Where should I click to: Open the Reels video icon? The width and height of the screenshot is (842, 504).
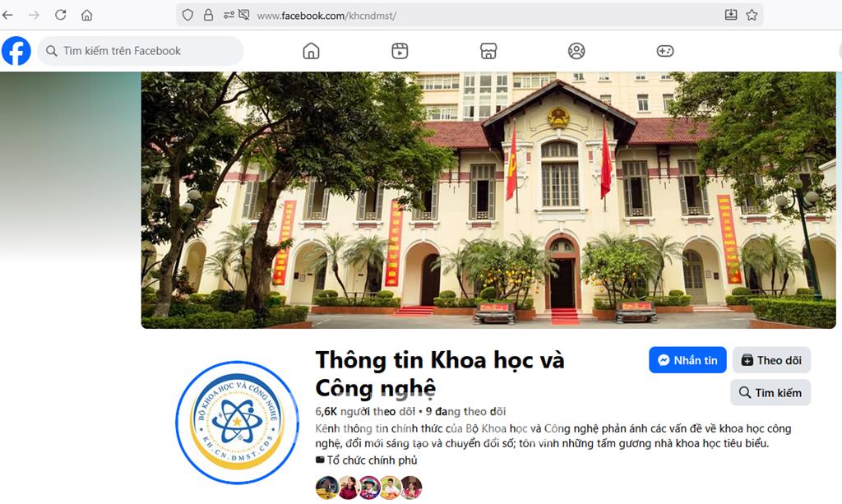tap(400, 51)
